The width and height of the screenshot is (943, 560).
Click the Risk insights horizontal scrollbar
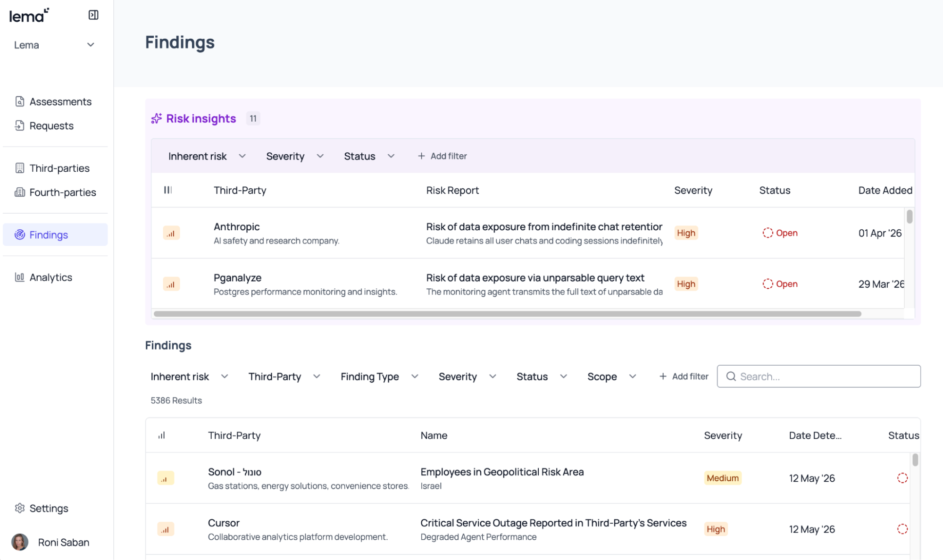pos(508,314)
